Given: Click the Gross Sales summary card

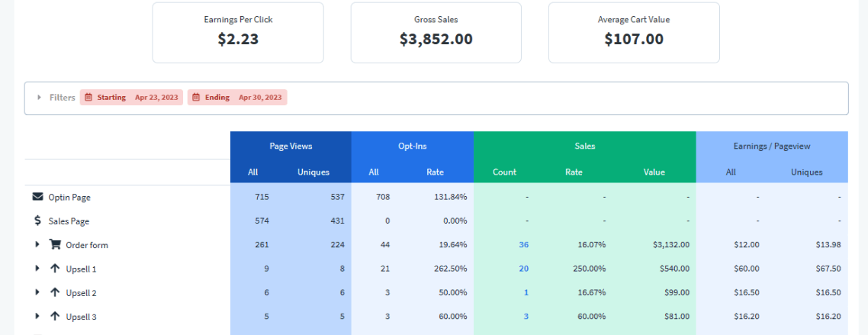Looking at the screenshot, I should click(436, 32).
